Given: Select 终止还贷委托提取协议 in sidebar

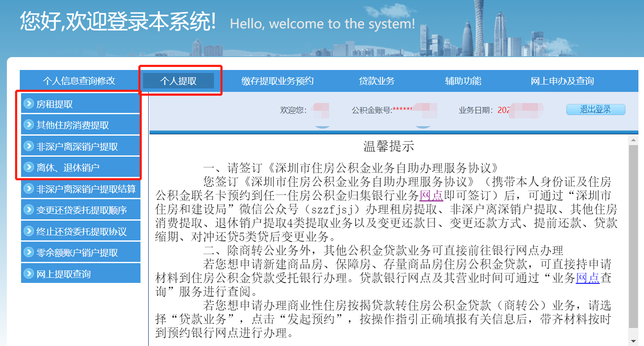Looking at the screenshot, I should point(79,231).
